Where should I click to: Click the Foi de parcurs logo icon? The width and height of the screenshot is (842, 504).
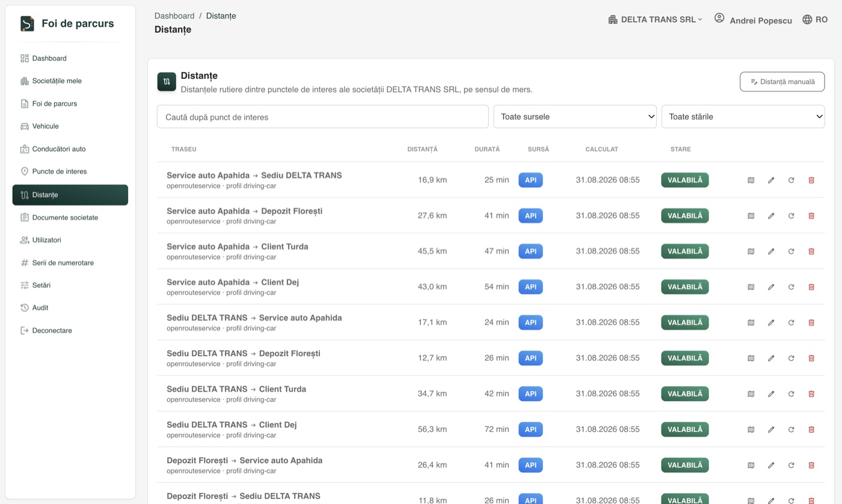pyautogui.click(x=27, y=23)
